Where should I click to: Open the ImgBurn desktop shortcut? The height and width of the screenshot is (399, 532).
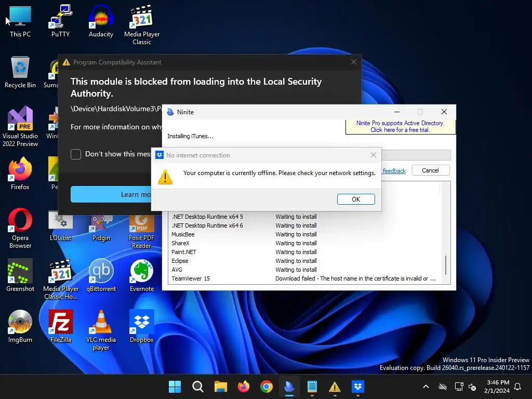pos(20,326)
